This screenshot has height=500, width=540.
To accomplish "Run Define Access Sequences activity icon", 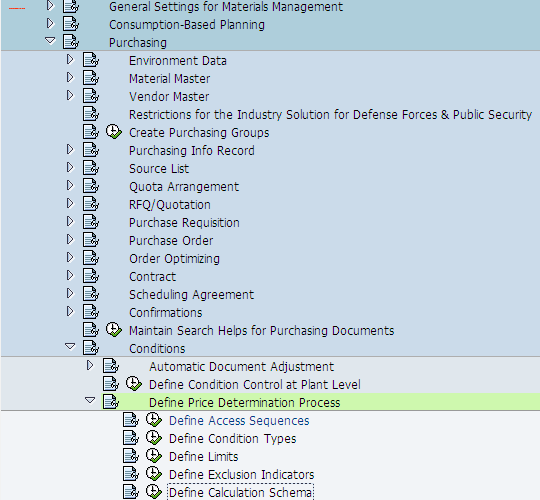I will [x=154, y=420].
